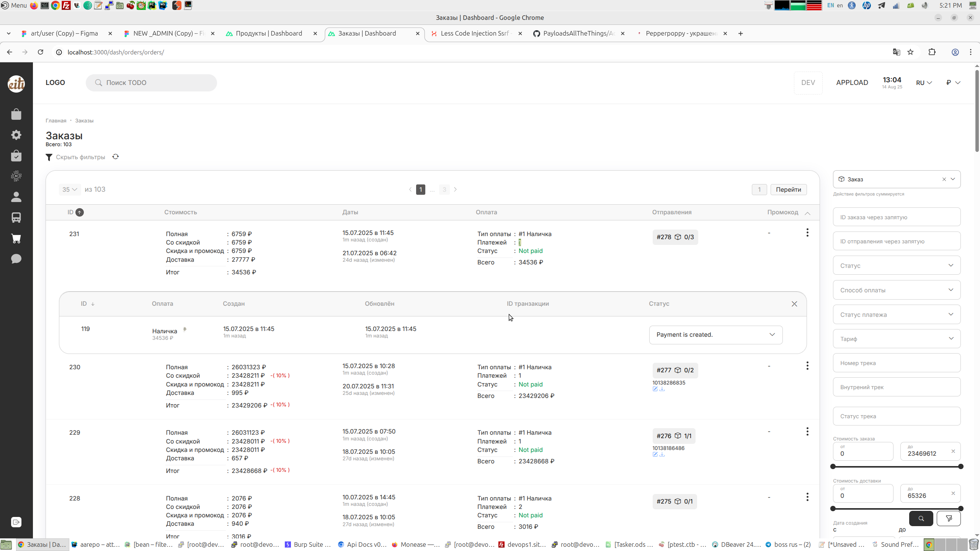Viewport: 980px width, 551px height.
Task: Click the edit icon under tracking 10138286835
Action: pyautogui.click(x=655, y=389)
